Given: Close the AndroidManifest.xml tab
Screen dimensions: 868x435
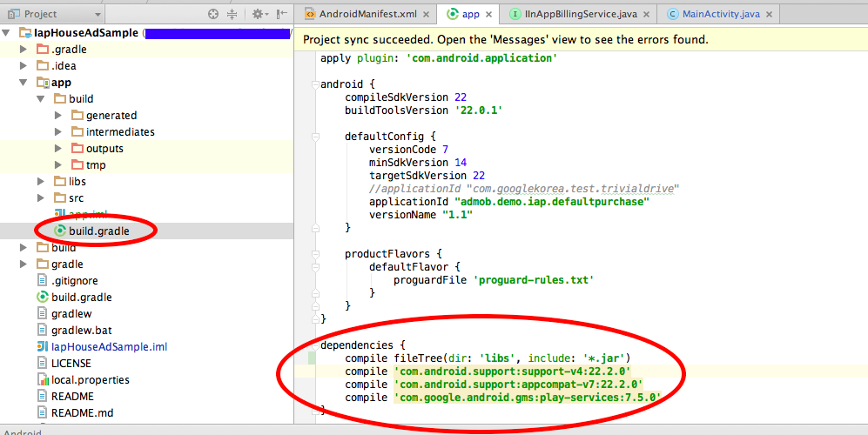Looking at the screenshot, I should [427, 15].
